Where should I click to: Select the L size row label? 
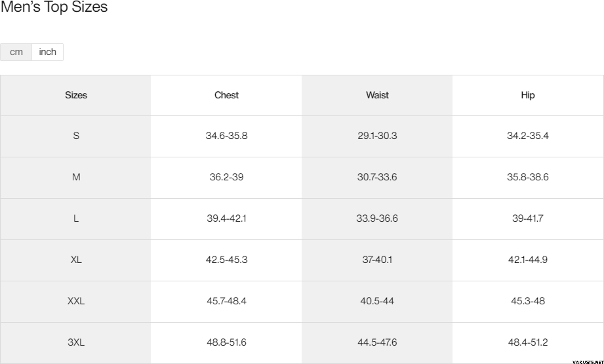click(x=76, y=218)
